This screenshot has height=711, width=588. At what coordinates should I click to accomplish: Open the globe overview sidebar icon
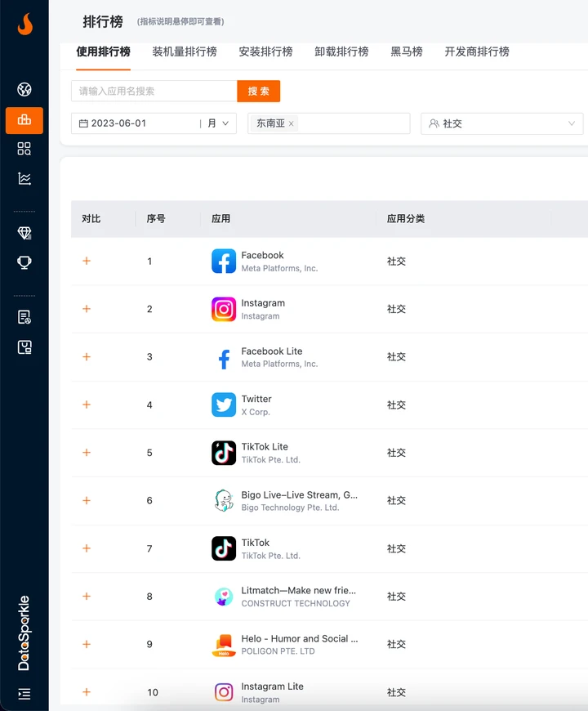click(x=24, y=89)
